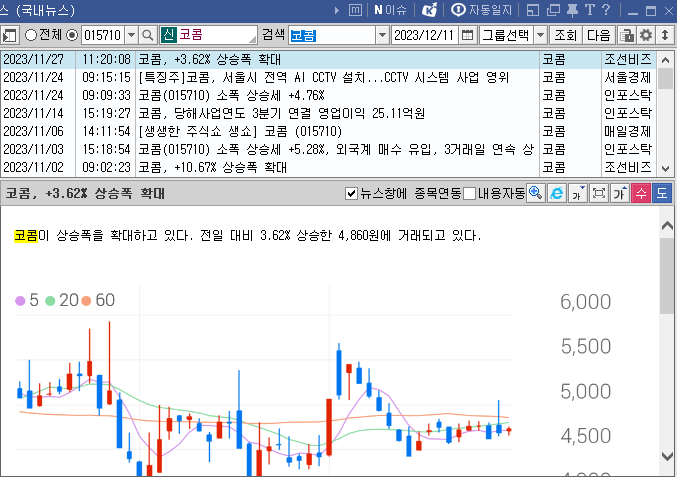
Task: Toggle the left panel layout icon
Action: pos(9,35)
